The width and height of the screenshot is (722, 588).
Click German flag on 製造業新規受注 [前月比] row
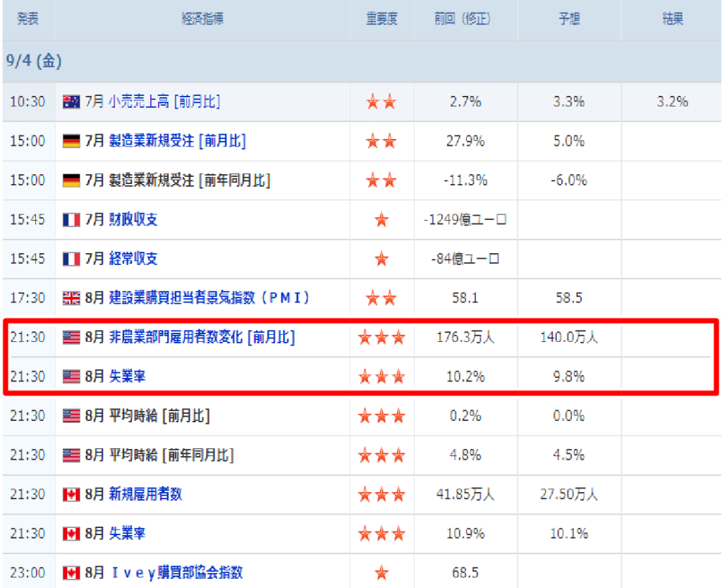click(71, 141)
